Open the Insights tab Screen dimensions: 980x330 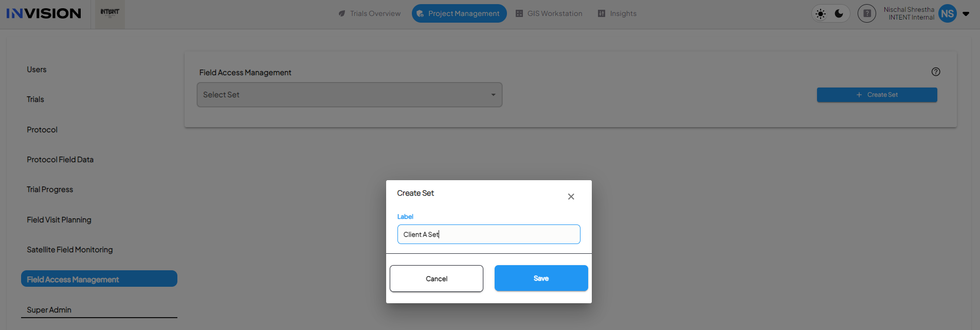pyautogui.click(x=617, y=13)
